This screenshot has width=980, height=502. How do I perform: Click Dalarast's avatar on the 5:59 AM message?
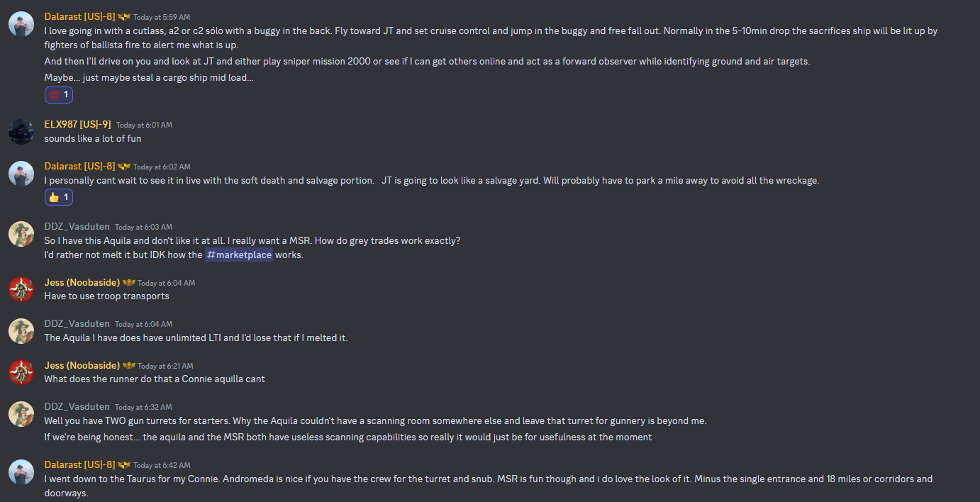pyautogui.click(x=21, y=23)
